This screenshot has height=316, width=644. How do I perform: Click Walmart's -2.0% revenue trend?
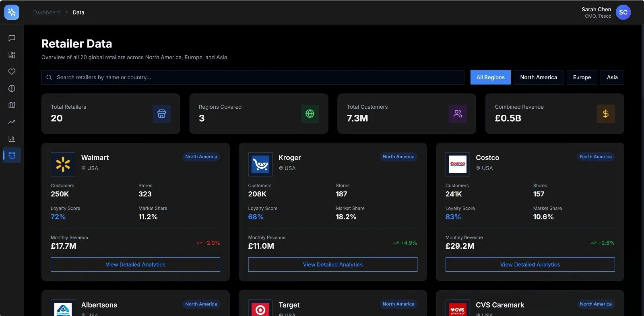(208, 243)
